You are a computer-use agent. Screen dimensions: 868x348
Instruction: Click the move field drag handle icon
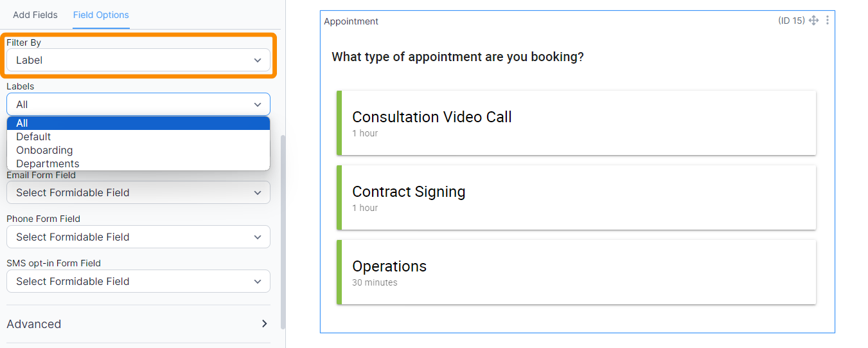click(x=813, y=21)
